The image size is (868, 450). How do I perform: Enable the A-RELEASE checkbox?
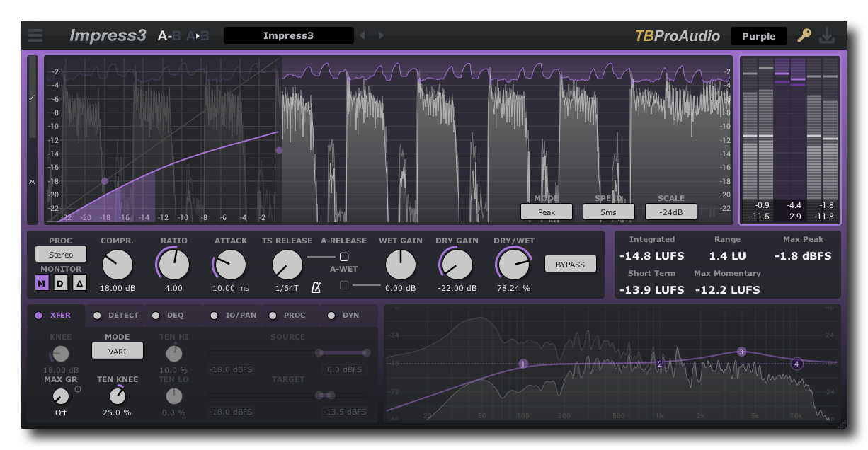point(345,256)
